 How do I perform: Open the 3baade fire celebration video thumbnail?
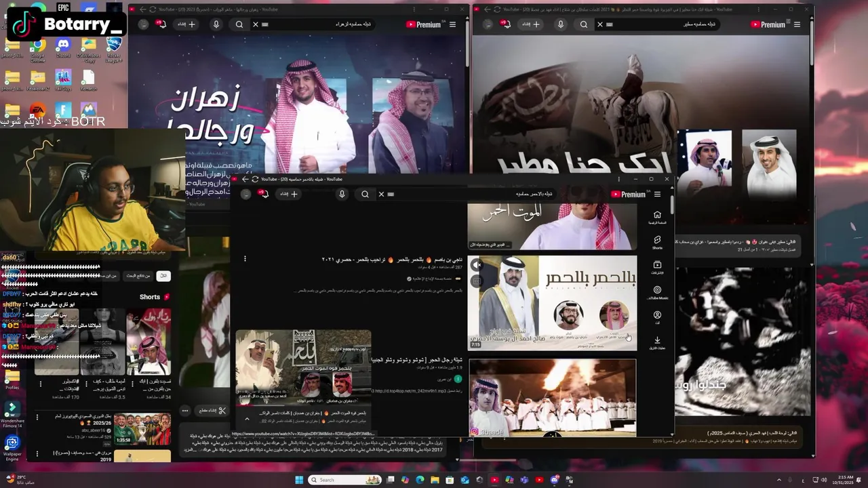pos(553,398)
